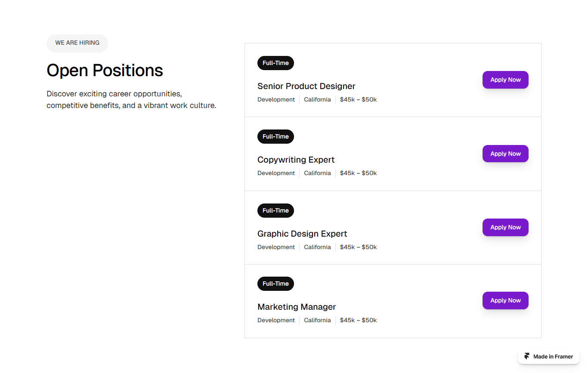This screenshot has height=373, width=588.
Task: Click California location under Graphic Design Expert
Action: coord(317,247)
